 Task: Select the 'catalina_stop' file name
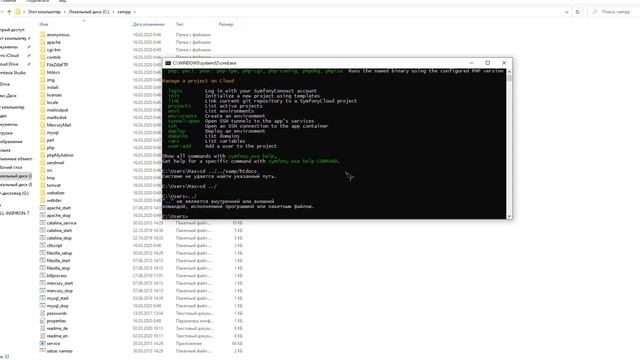pos(59,238)
